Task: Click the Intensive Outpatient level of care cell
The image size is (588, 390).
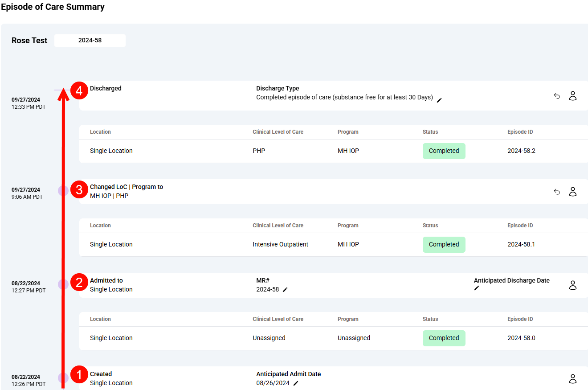Action: [280, 245]
